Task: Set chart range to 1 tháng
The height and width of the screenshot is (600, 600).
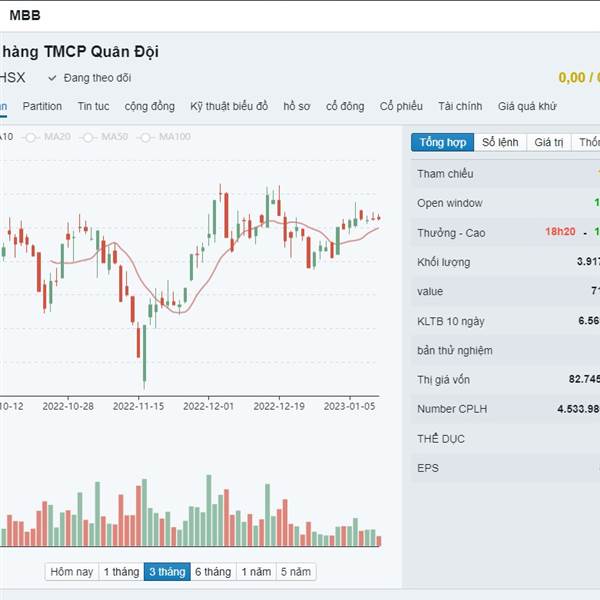Action: 121,572
